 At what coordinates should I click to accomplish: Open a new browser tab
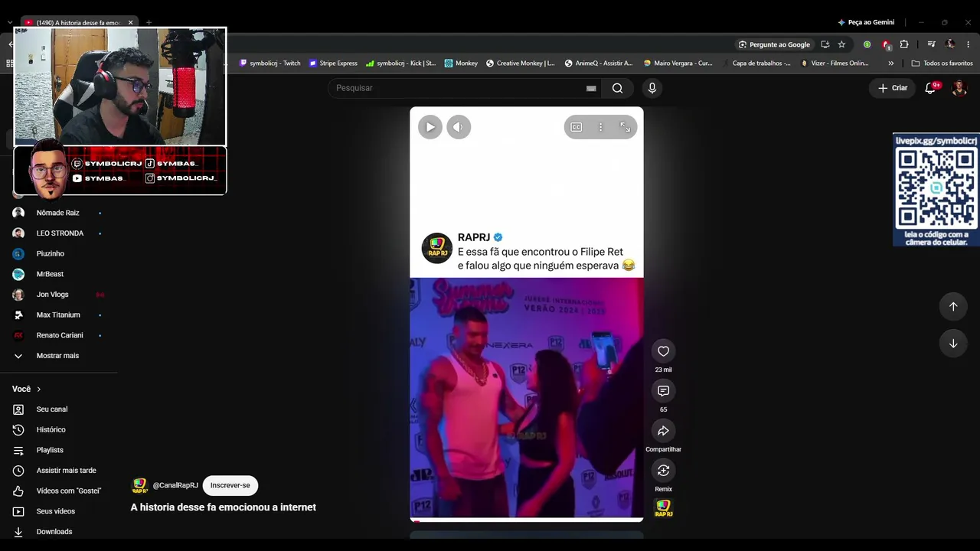coord(149,23)
